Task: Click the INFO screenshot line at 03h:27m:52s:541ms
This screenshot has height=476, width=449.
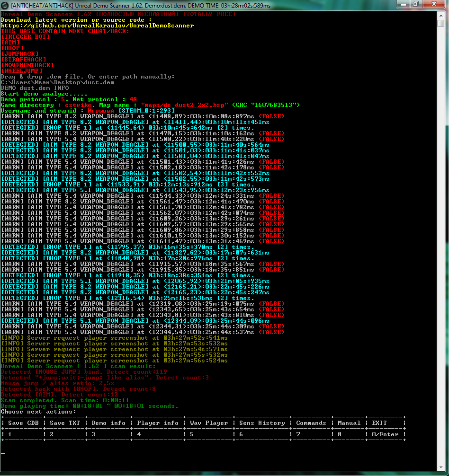Action: (x=114, y=337)
